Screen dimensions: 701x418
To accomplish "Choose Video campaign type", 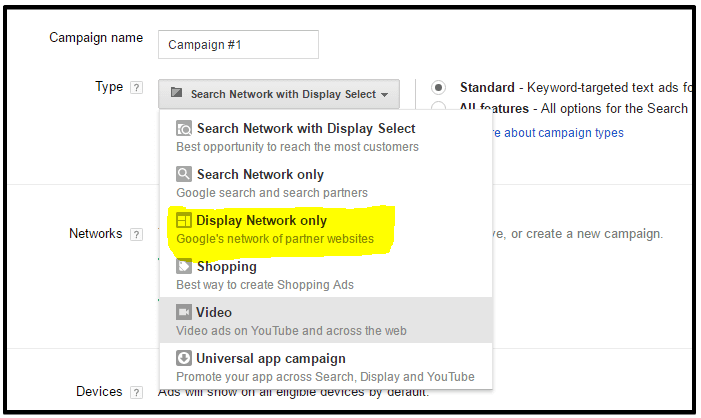I will point(326,321).
